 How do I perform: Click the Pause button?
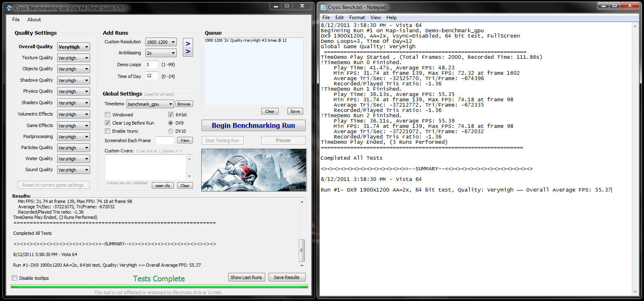tap(283, 140)
